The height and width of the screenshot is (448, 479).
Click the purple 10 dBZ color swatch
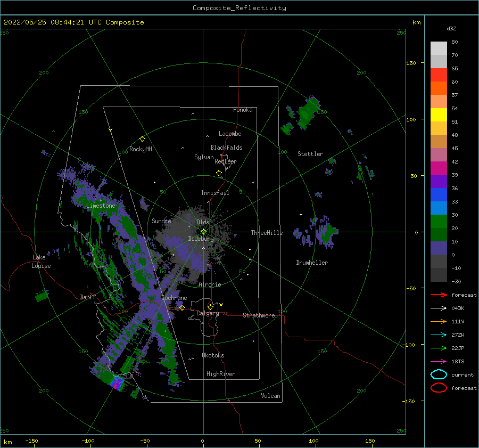(x=439, y=248)
